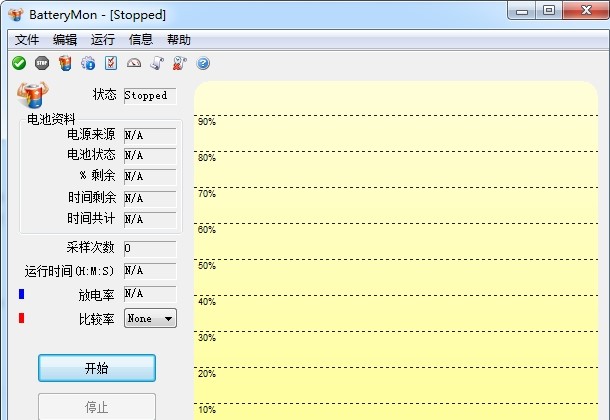Click the disabled 停止 button
This screenshot has height=420, width=610.
tap(97, 407)
